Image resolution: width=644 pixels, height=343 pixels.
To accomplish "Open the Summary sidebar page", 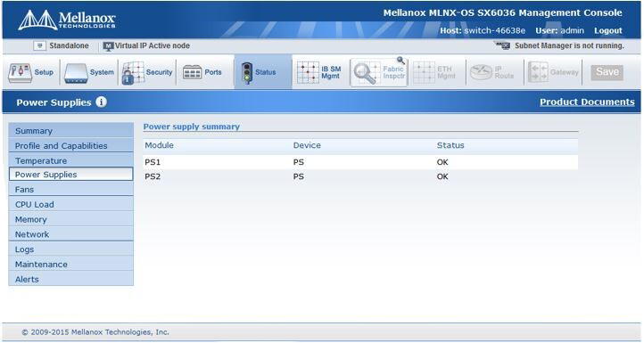I will [x=71, y=131].
